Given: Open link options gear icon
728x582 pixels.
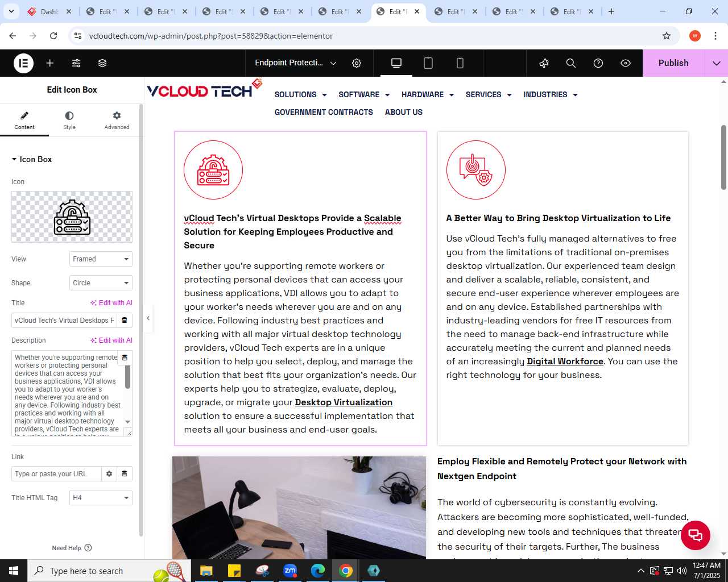Looking at the screenshot, I should pyautogui.click(x=109, y=474).
